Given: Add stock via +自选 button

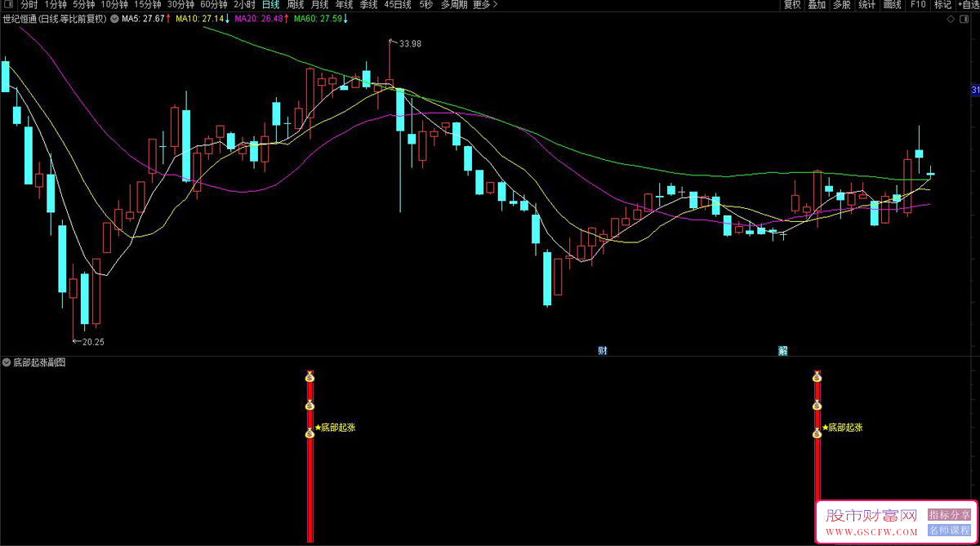Looking at the screenshot, I should tap(968, 5).
